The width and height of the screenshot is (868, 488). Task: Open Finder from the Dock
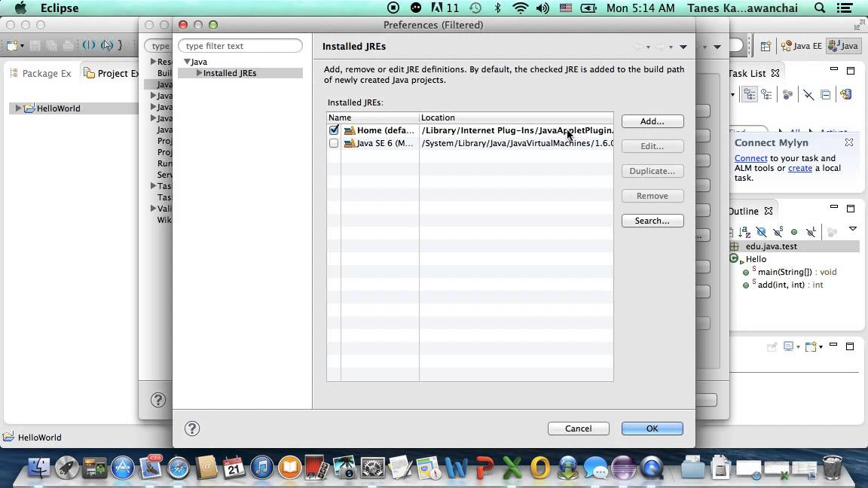point(38,468)
